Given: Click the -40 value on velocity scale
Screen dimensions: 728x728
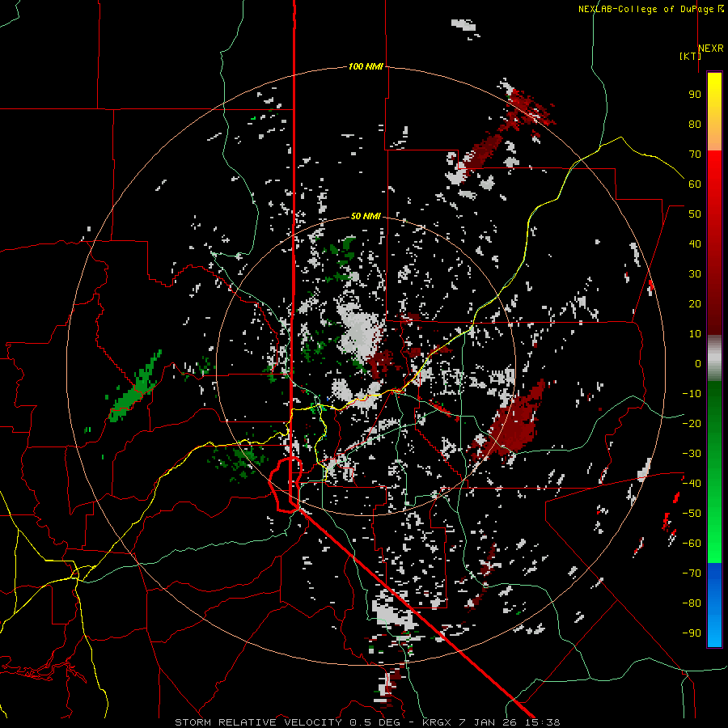Looking at the screenshot, I should (692, 484).
